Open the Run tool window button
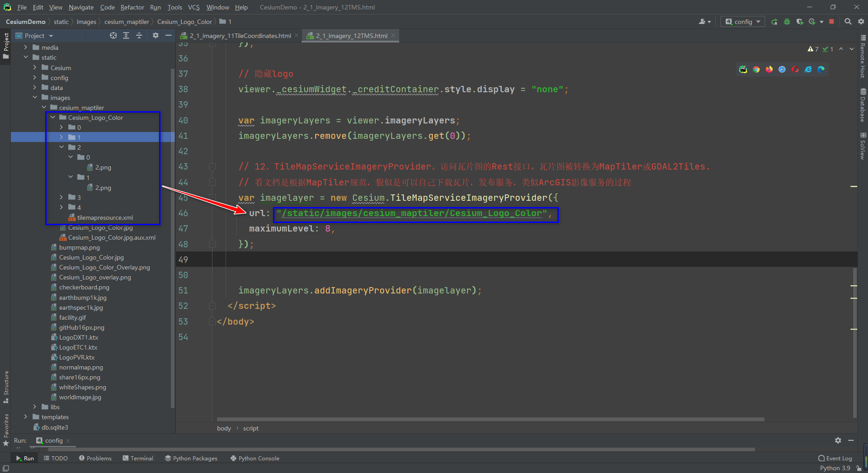The image size is (868, 473). (25, 458)
